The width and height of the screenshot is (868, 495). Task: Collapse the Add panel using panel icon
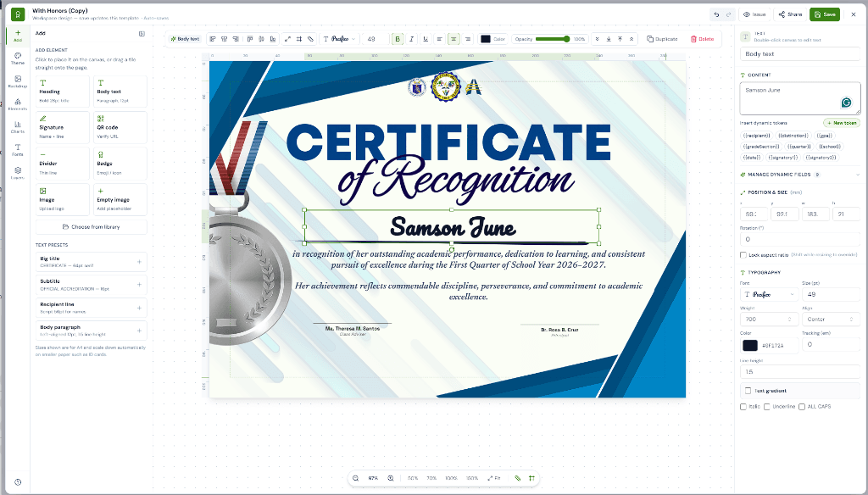[x=142, y=34]
